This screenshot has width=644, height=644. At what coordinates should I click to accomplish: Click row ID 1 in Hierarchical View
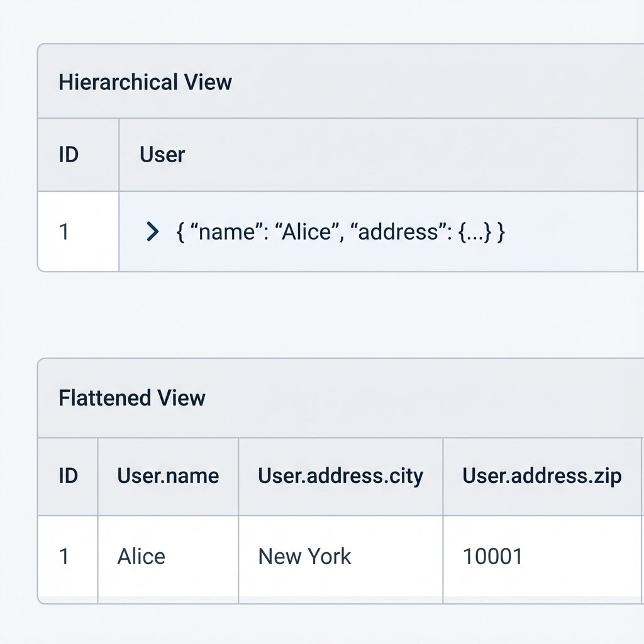pyautogui.click(x=64, y=232)
